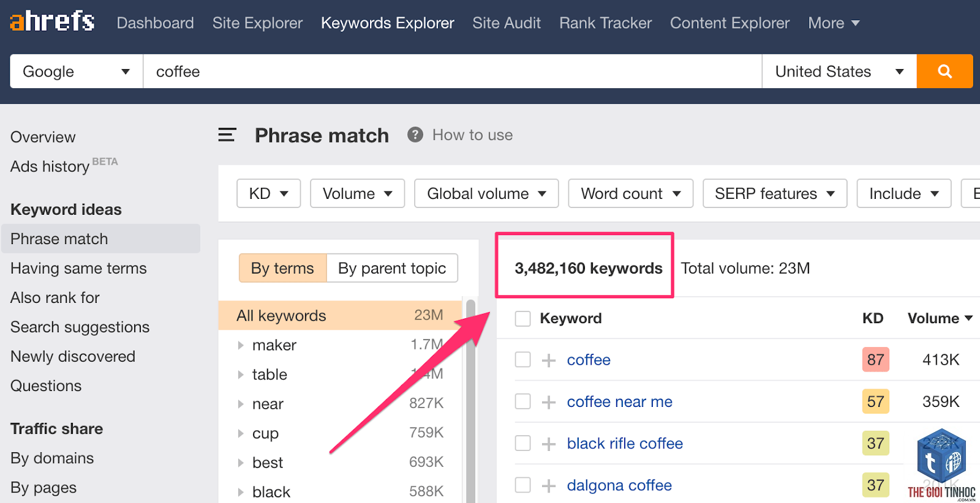Select Having same terms in sidebar
980x503 pixels.
78,268
